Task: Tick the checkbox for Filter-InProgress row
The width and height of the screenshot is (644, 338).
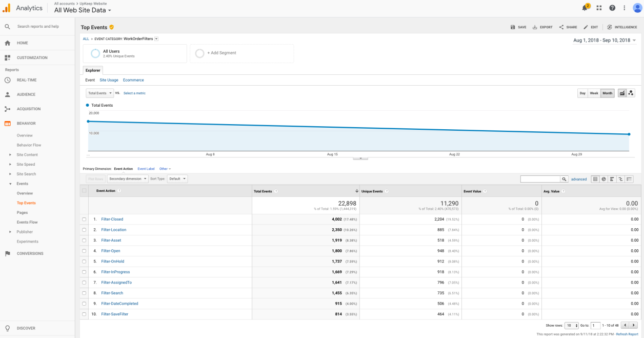Action: click(84, 272)
